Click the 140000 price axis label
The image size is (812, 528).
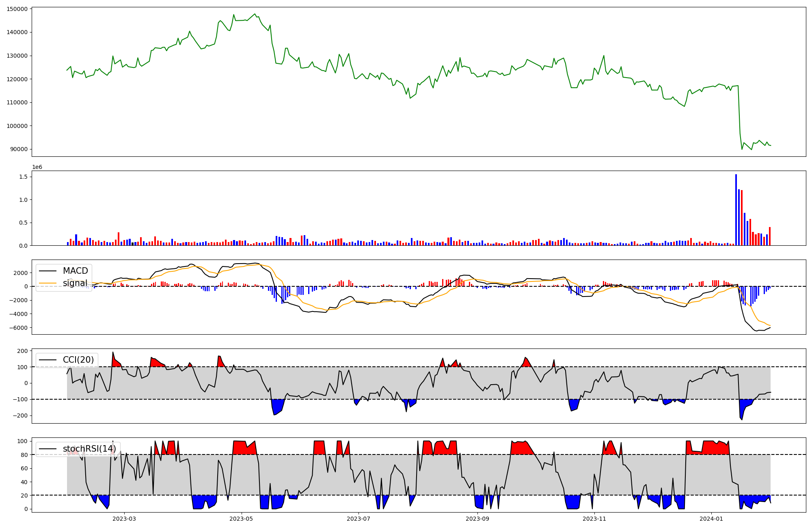[x=17, y=32]
